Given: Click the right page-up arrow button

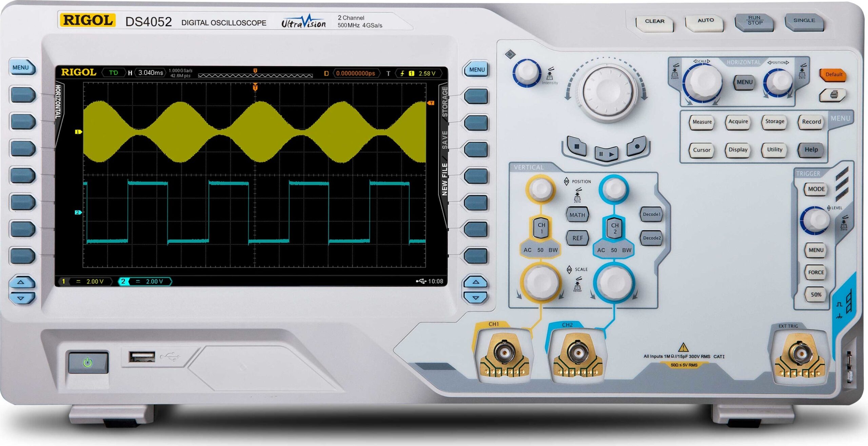Looking at the screenshot, I should tap(476, 282).
